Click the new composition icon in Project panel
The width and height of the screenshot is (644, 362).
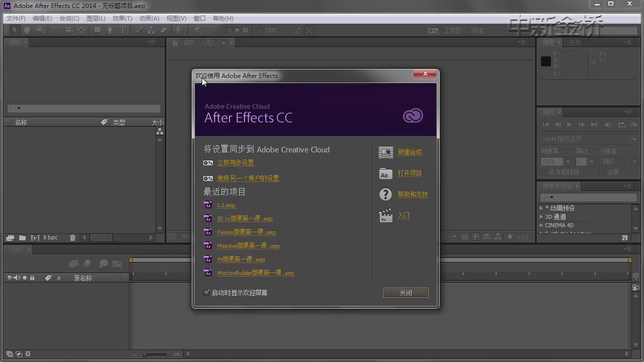pos(35,237)
